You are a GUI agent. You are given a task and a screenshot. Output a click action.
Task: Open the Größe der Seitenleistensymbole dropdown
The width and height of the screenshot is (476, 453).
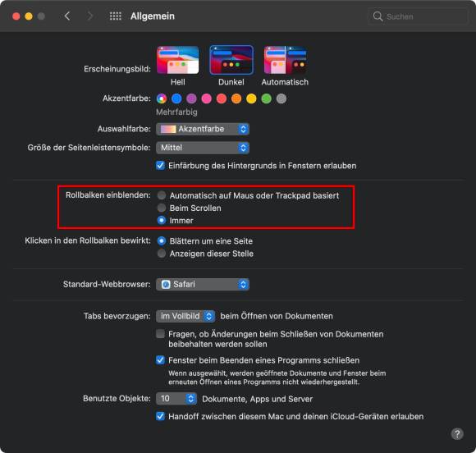pos(203,148)
